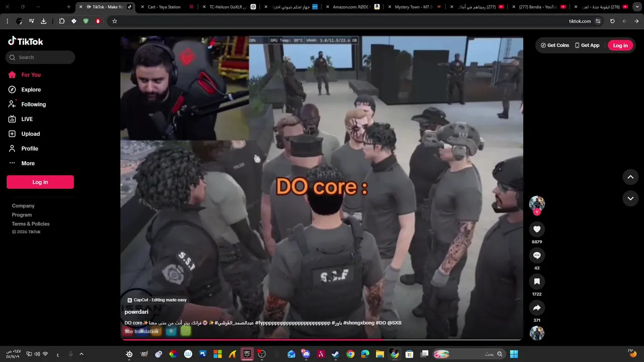
Task: Pause the playing video
Action: 321,188
